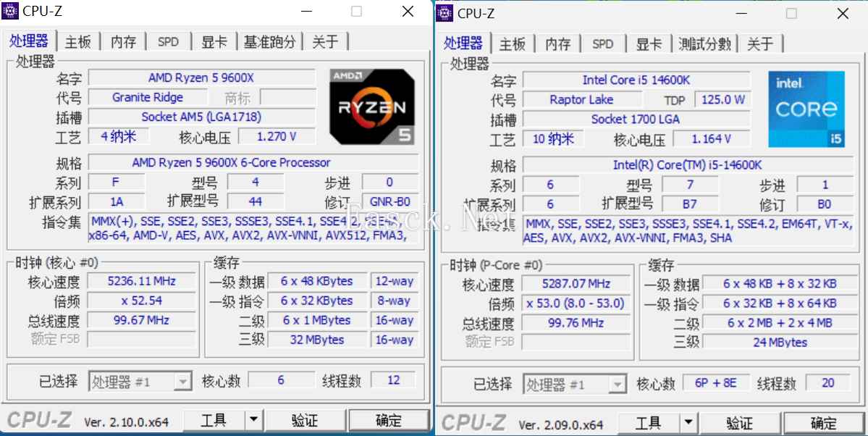Click the 6 x 48 KBytes L1 data value
868x436 pixels.
coord(316,281)
